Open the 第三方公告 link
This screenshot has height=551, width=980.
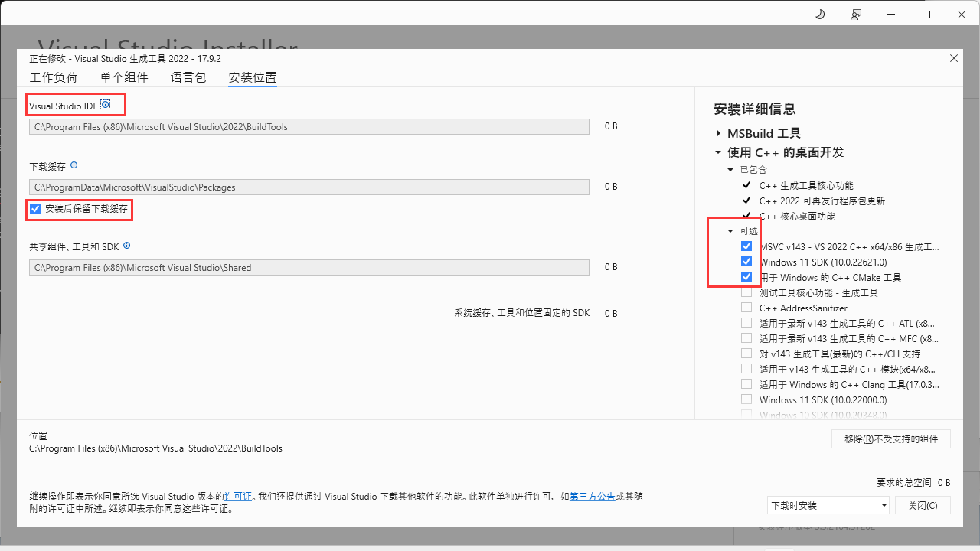[x=593, y=497]
